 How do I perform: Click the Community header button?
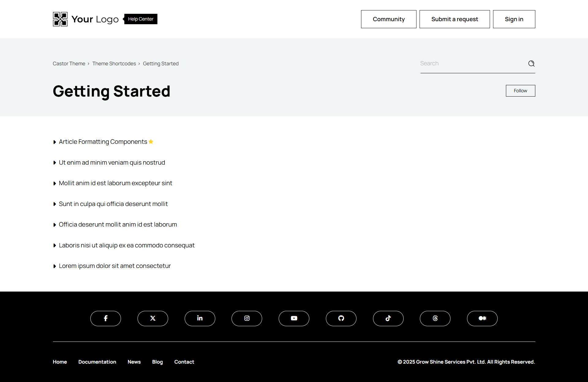tap(389, 19)
